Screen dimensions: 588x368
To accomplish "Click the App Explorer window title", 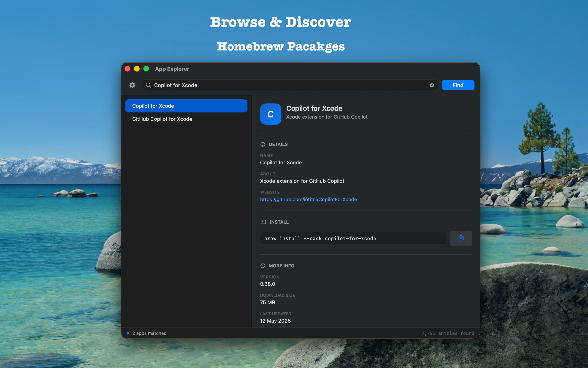I will click(x=172, y=69).
